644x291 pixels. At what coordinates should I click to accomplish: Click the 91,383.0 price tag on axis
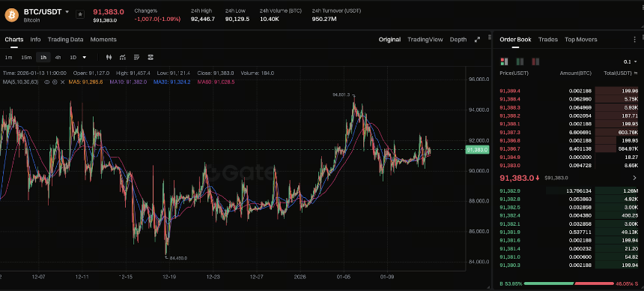[x=477, y=150]
